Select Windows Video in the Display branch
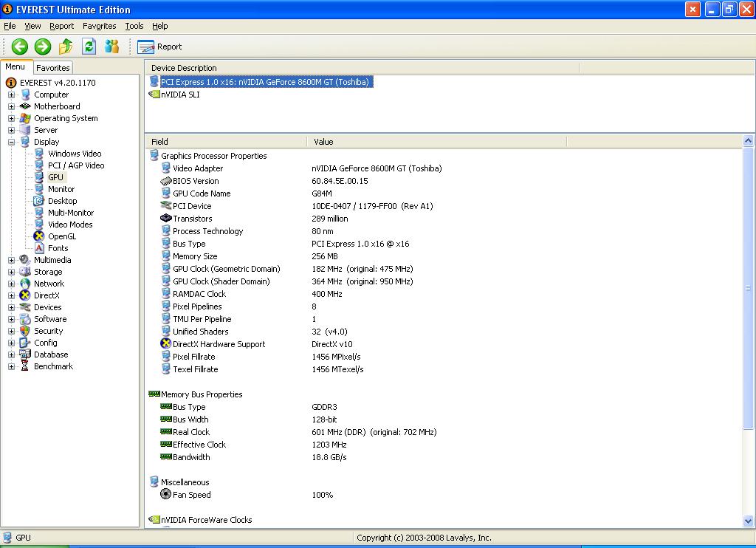 point(75,154)
